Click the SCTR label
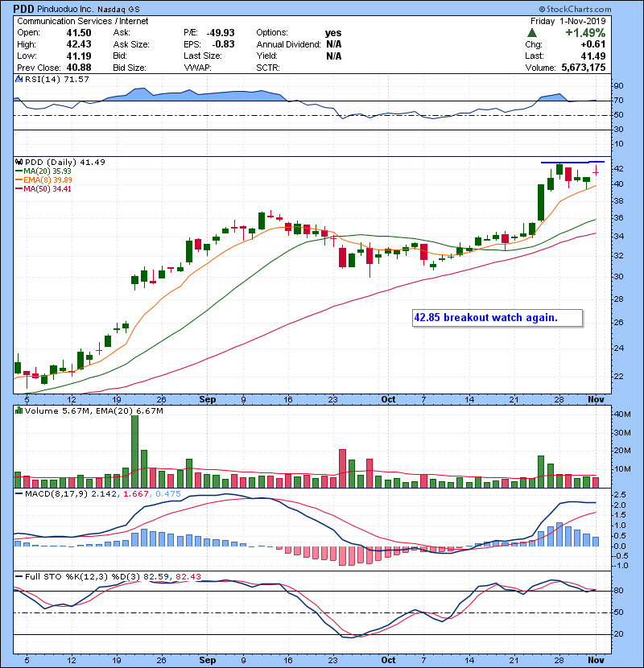Viewport: 644px width, 668px height. [x=268, y=68]
